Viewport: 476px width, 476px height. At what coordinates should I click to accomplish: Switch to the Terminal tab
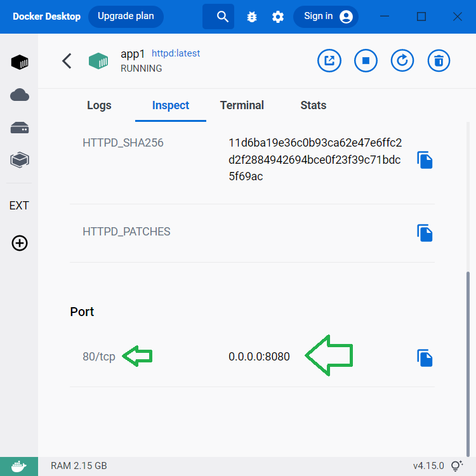pos(242,105)
